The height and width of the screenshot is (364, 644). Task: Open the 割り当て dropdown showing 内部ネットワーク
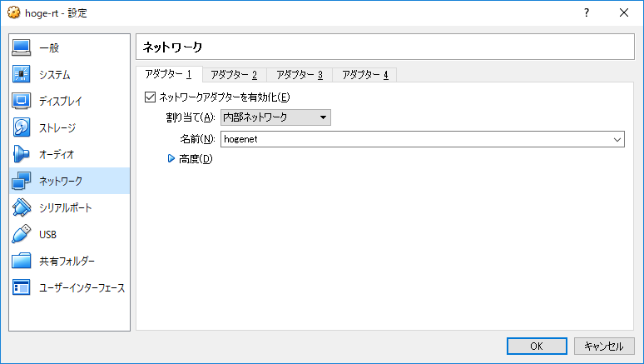(x=275, y=117)
